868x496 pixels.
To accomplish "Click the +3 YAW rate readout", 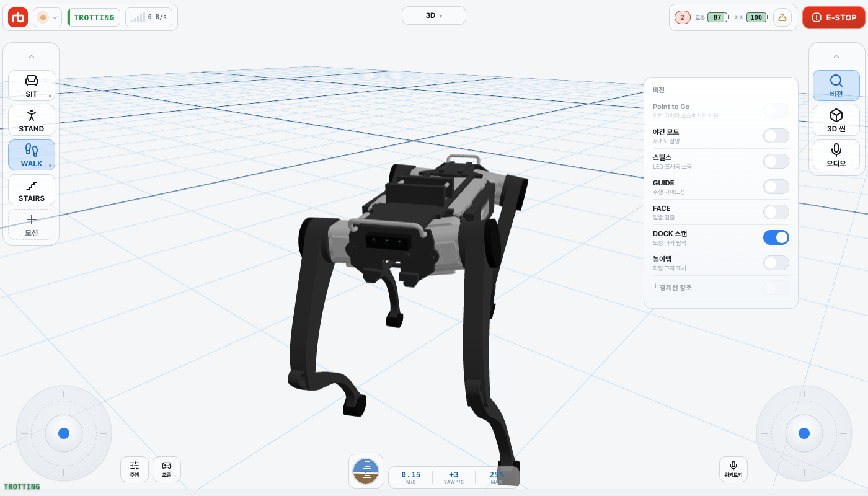I will click(x=454, y=477).
